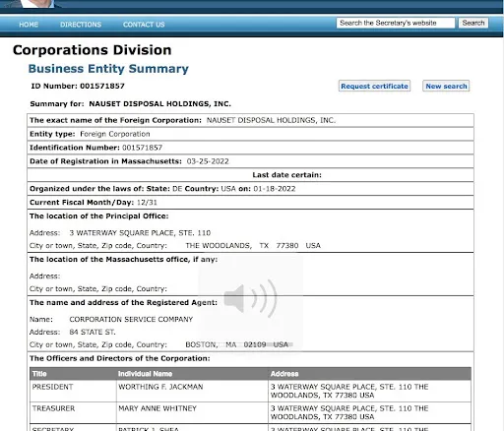Select ID Number 001571857 text
Image resolution: width=504 pixels, height=431 pixels.
(78, 86)
